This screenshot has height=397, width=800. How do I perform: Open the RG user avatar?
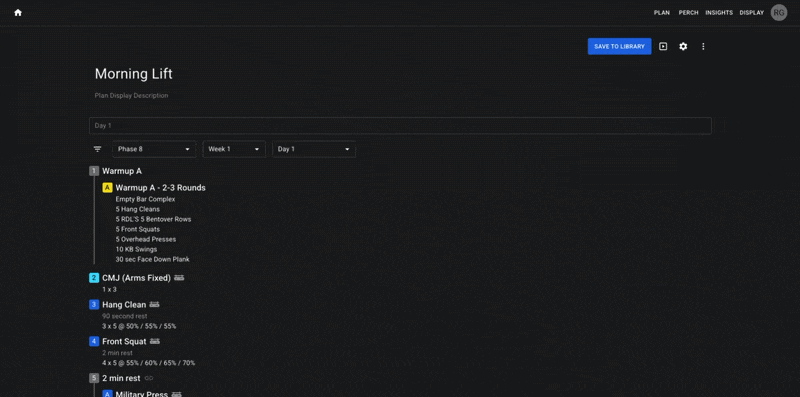pyautogui.click(x=779, y=13)
